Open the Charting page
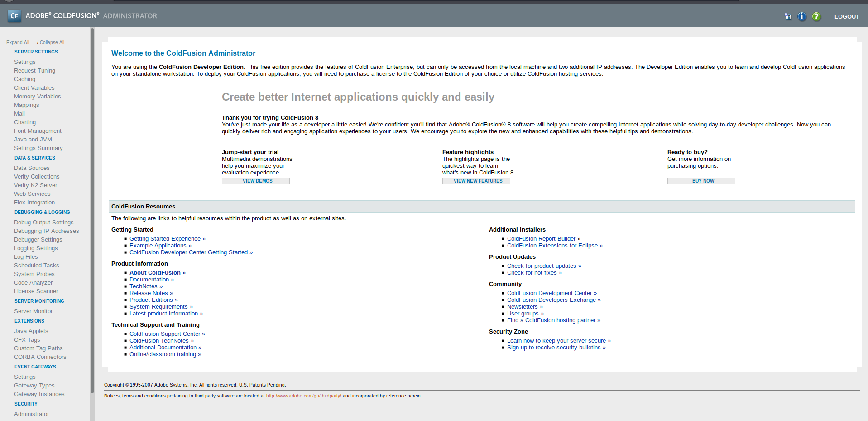 [25, 122]
